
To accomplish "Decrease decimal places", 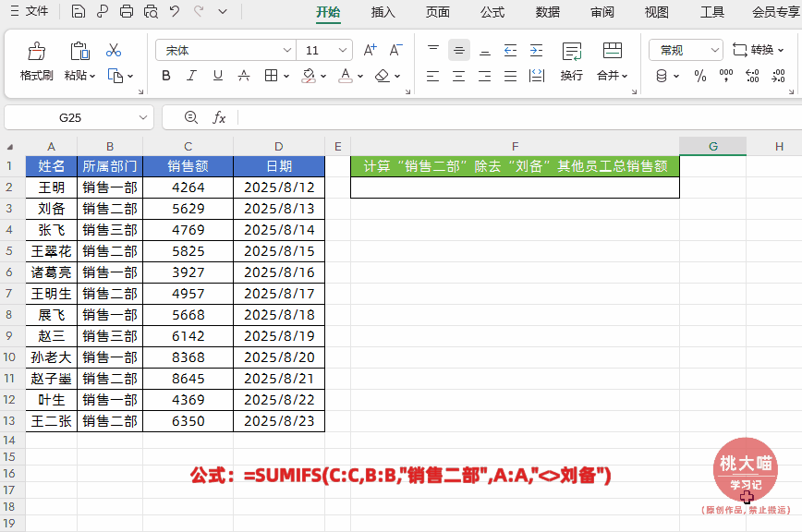I will 779,76.
